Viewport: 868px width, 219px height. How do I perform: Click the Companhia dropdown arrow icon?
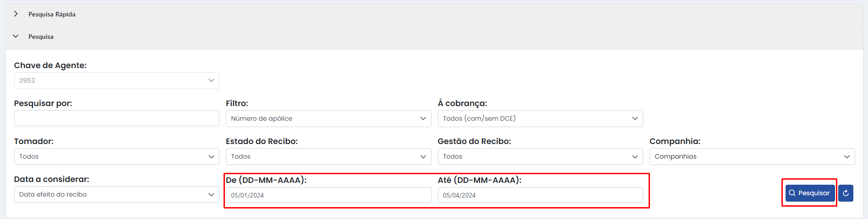click(846, 156)
